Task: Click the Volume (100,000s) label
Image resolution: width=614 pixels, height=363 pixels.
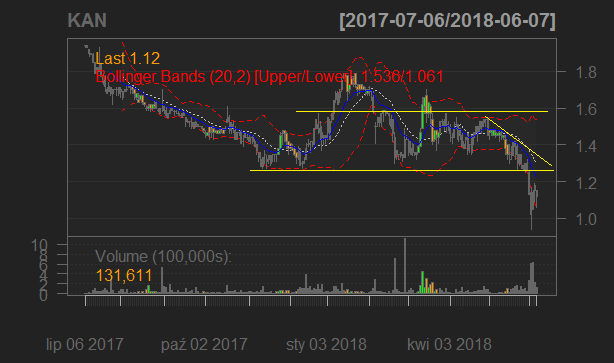Action: (163, 257)
